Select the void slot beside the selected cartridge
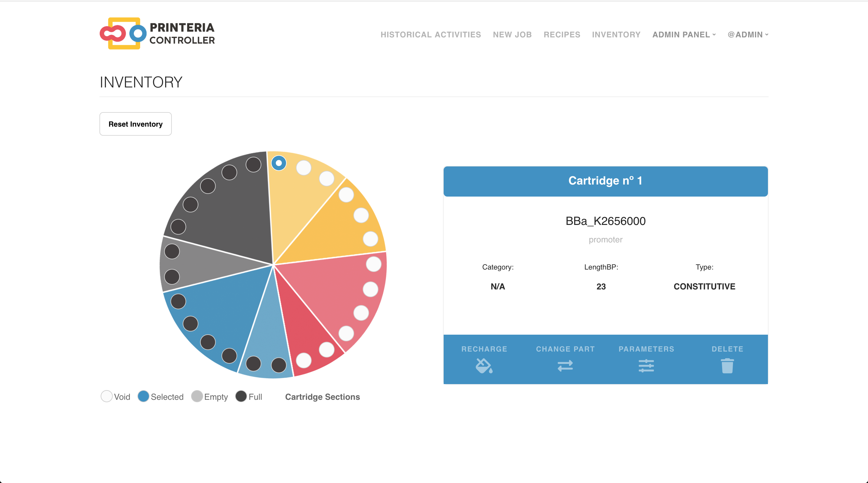 (x=303, y=168)
